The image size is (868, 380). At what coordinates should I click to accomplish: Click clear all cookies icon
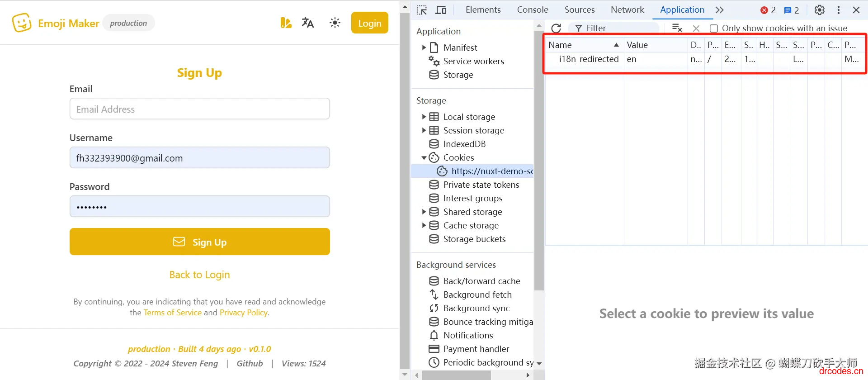677,28
